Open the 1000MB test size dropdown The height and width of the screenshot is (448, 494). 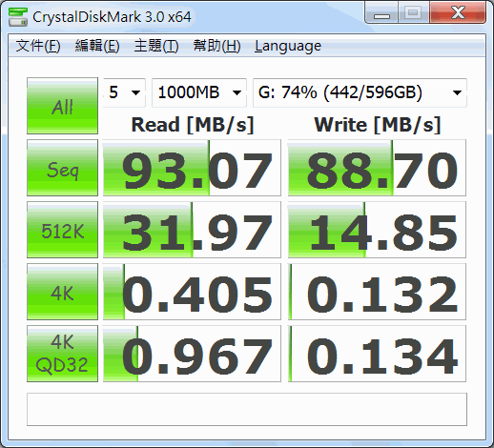coord(199,92)
